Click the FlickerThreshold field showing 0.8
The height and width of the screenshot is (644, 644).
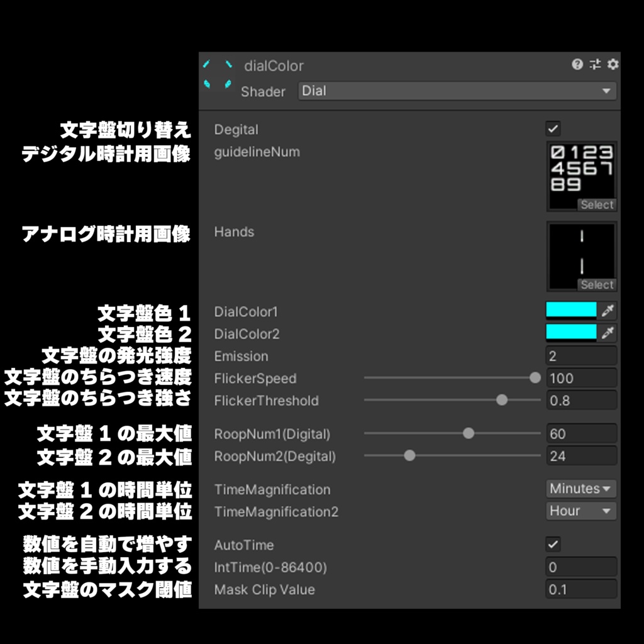click(x=581, y=400)
